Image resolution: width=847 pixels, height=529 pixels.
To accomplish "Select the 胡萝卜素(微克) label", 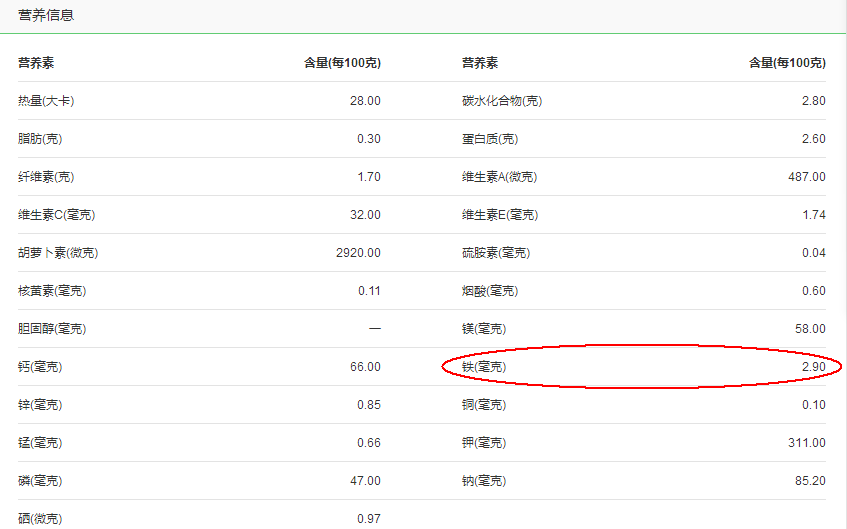I will [58, 253].
